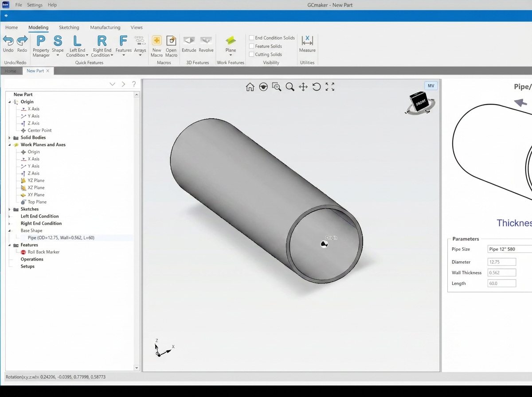Click the right chevron in tree panel header
The height and width of the screenshot is (397, 532).
click(x=123, y=84)
